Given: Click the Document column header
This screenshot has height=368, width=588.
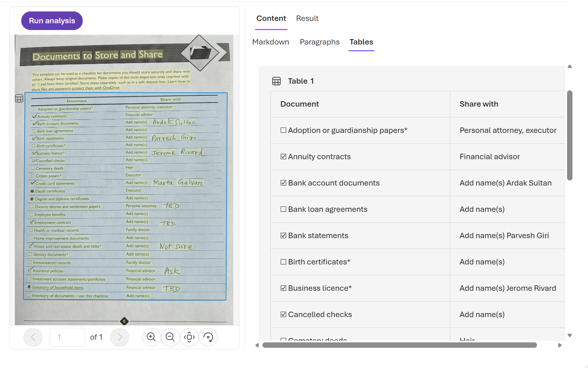Looking at the screenshot, I should 360,104.
